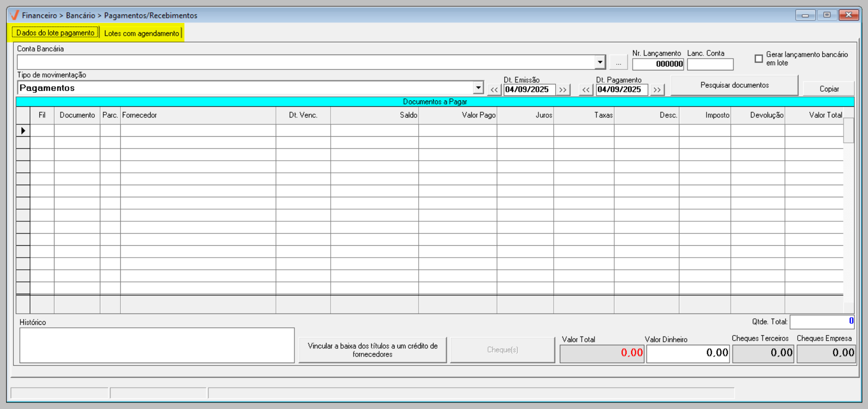Click the Valor Pago column header

click(457, 115)
